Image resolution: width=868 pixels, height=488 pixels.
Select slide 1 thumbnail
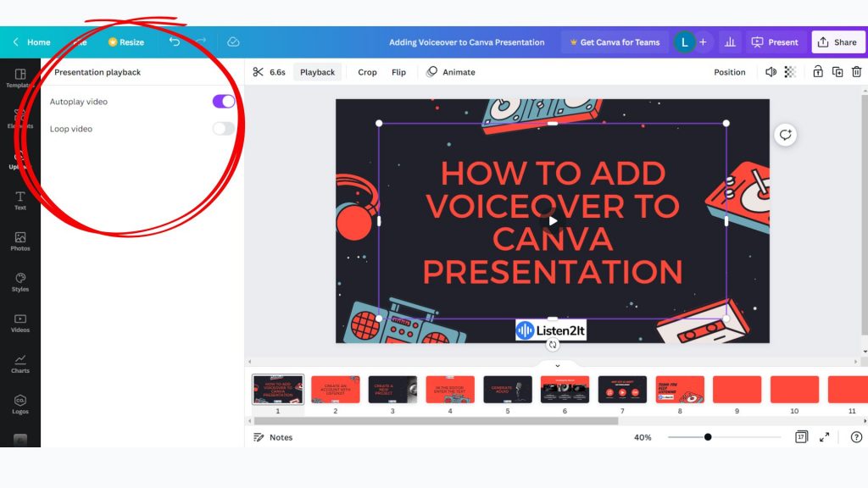(x=278, y=390)
